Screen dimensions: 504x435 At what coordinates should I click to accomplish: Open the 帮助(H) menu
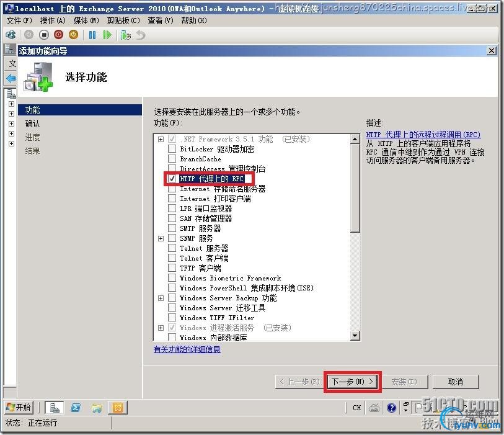click(194, 20)
